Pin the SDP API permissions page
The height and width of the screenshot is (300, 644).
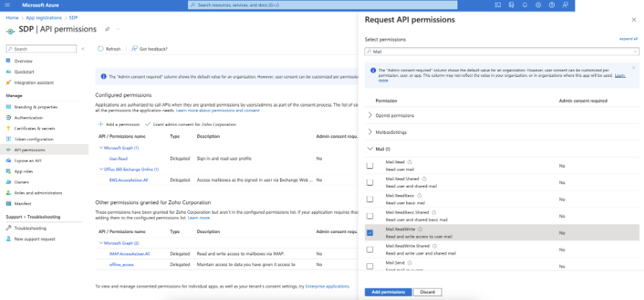pos(107,29)
